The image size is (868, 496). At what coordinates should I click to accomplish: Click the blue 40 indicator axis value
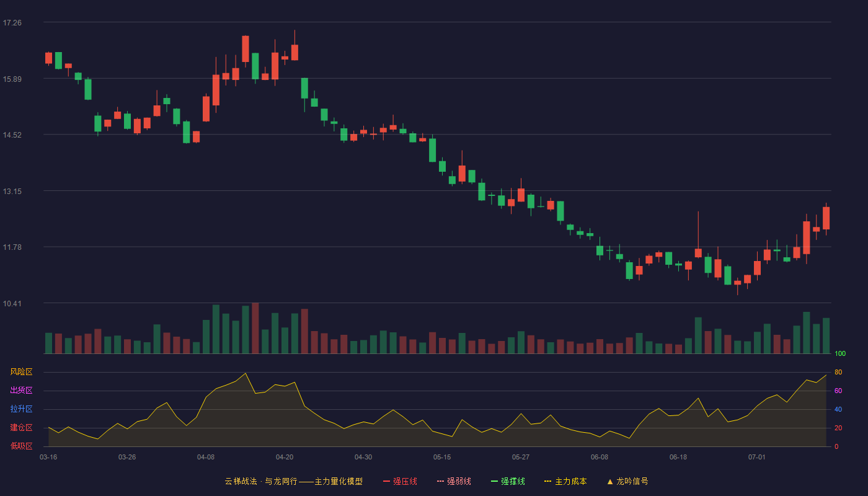pyautogui.click(x=838, y=410)
